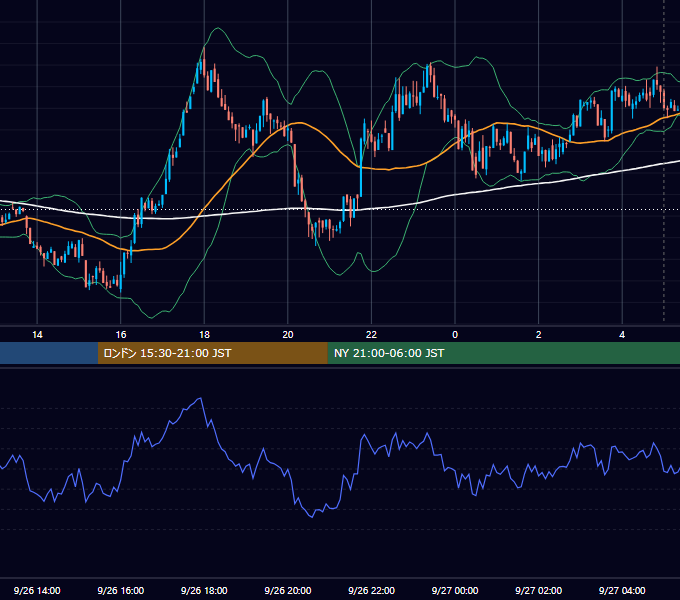Viewport: 680px width, 600px height.
Task: Click the 9/26 20:00 date label
Action: click(x=288, y=590)
